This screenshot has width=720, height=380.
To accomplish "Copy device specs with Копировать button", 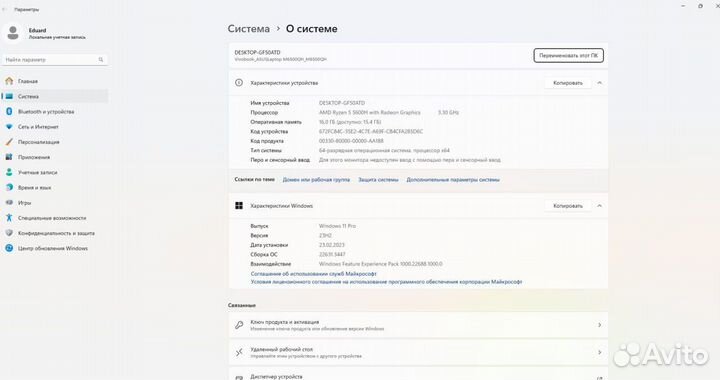I will tap(568, 83).
